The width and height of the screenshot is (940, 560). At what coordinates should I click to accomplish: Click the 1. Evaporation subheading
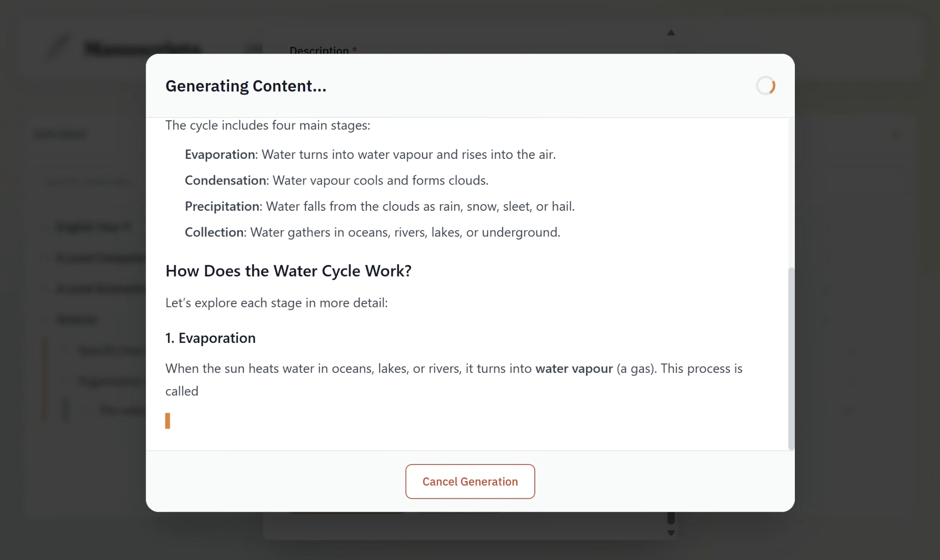click(210, 338)
